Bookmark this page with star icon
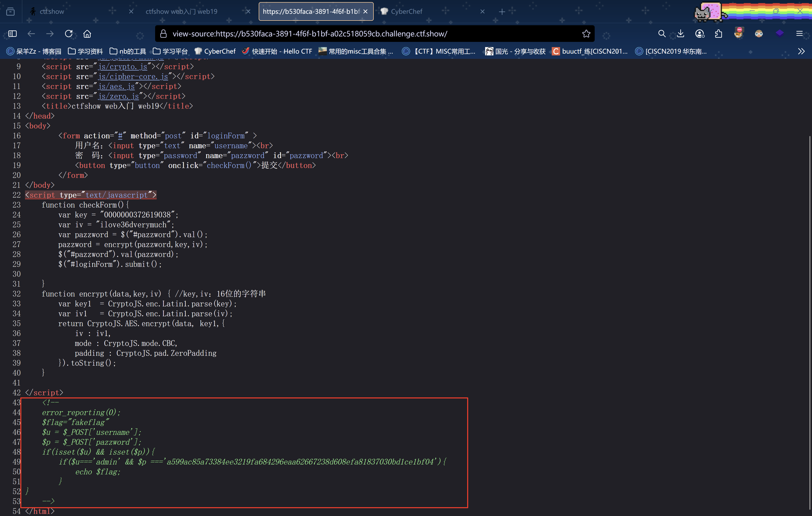Image resolution: width=812 pixels, height=516 pixels. point(586,34)
